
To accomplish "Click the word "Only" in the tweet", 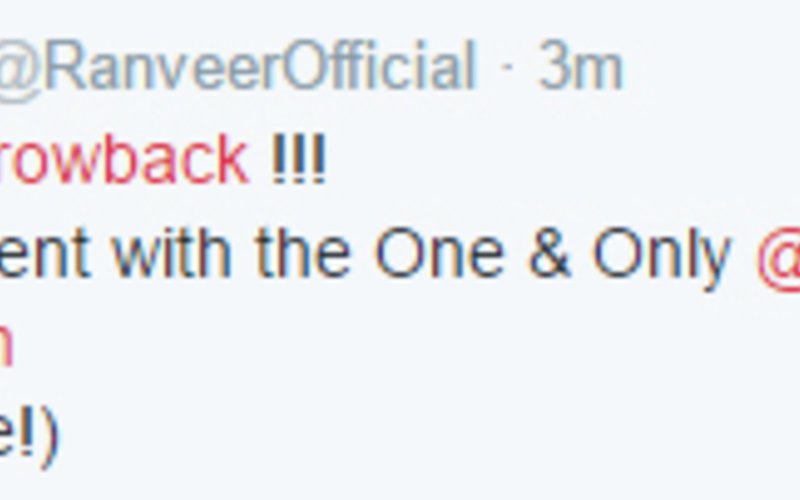I will (661, 258).
